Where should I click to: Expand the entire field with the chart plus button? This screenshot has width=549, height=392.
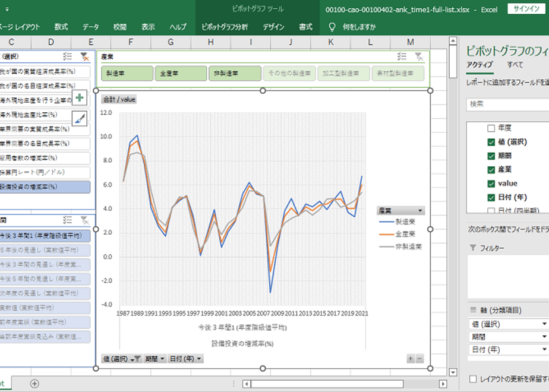pyautogui.click(x=411, y=358)
